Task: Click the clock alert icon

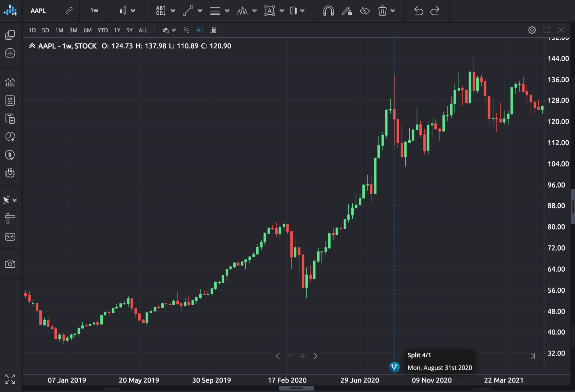Action: [10, 137]
